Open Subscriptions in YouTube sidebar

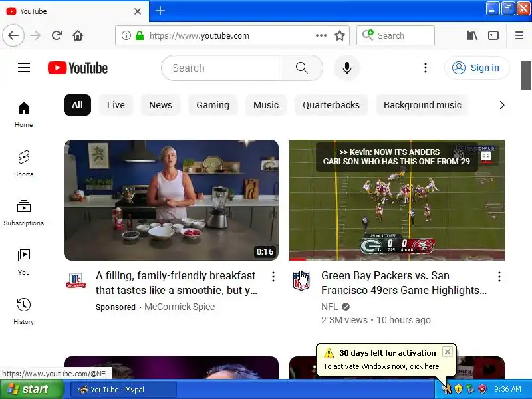click(24, 213)
